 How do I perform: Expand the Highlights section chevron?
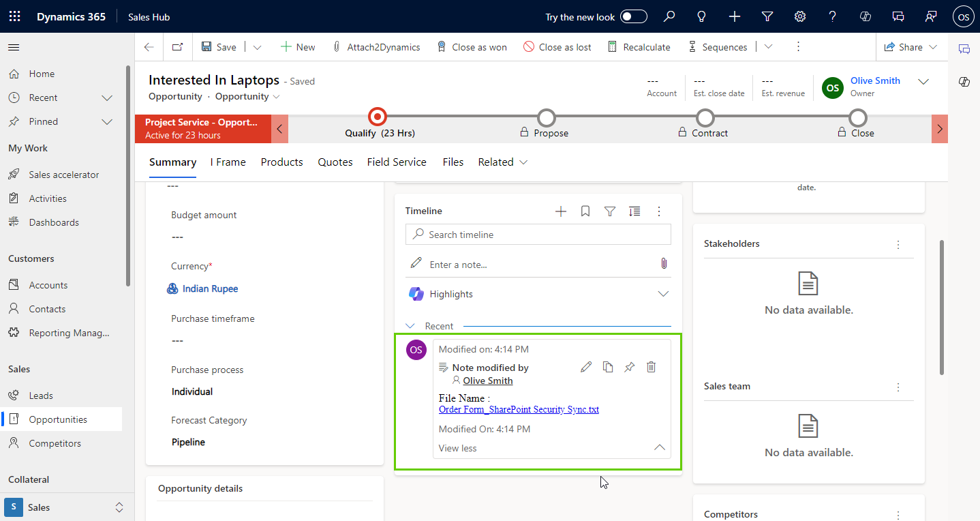coord(663,294)
